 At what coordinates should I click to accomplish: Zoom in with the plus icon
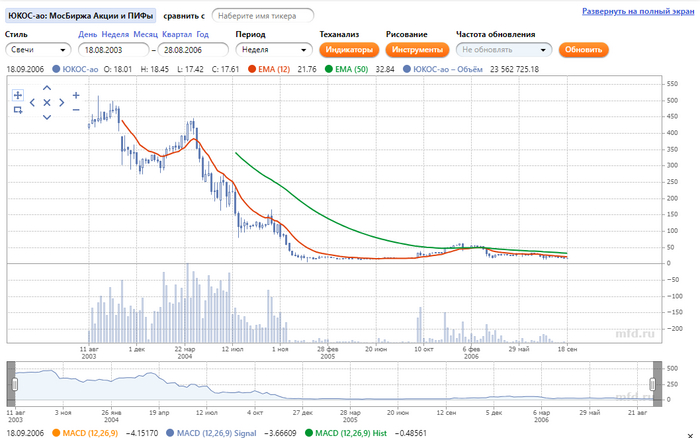(x=76, y=95)
